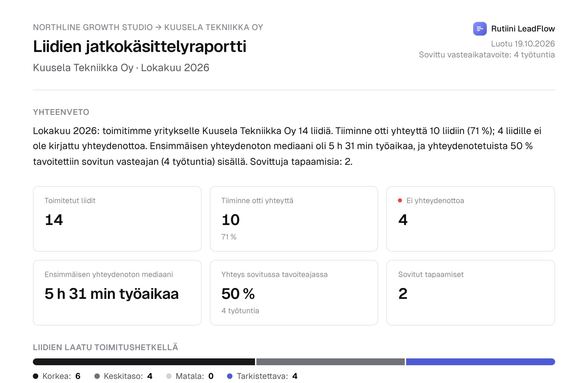Click the 4 työtuntia note under 50 %
This screenshot has height=383, width=588.
pyautogui.click(x=240, y=311)
